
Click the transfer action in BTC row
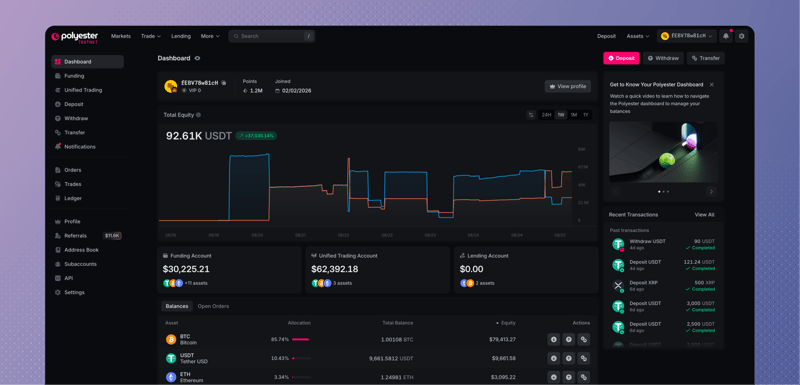[x=584, y=339]
